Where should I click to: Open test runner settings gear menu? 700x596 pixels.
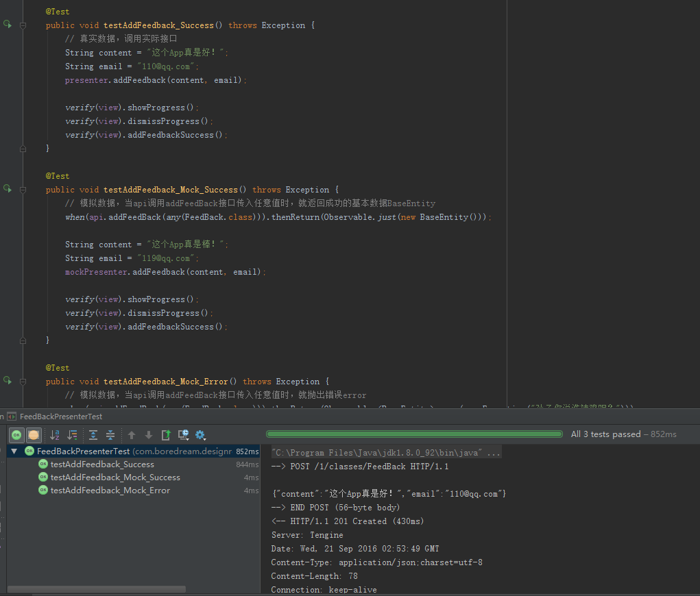tap(200, 435)
